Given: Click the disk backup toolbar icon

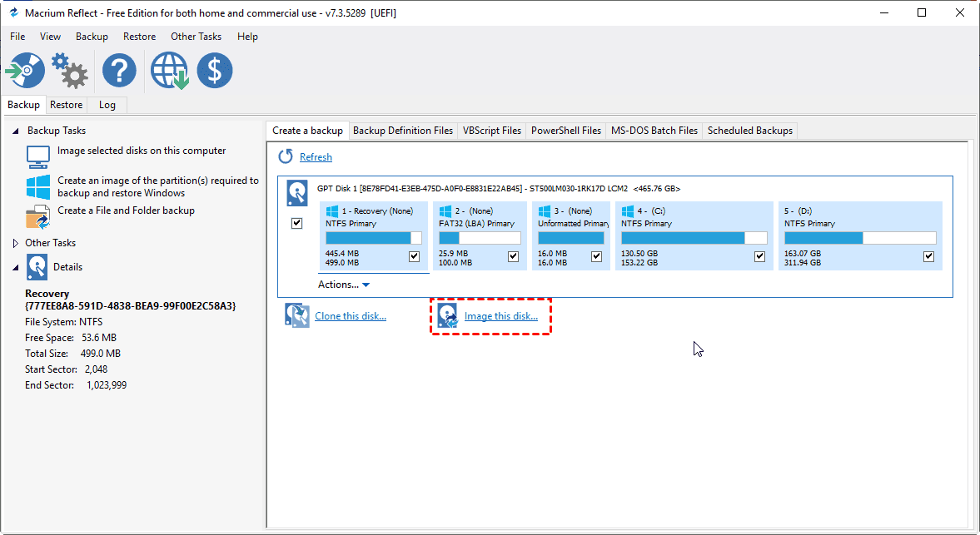Looking at the screenshot, I should 25,71.
